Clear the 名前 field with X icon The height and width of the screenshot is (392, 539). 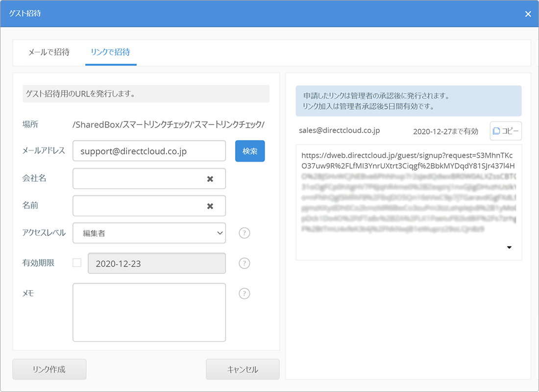(210, 206)
